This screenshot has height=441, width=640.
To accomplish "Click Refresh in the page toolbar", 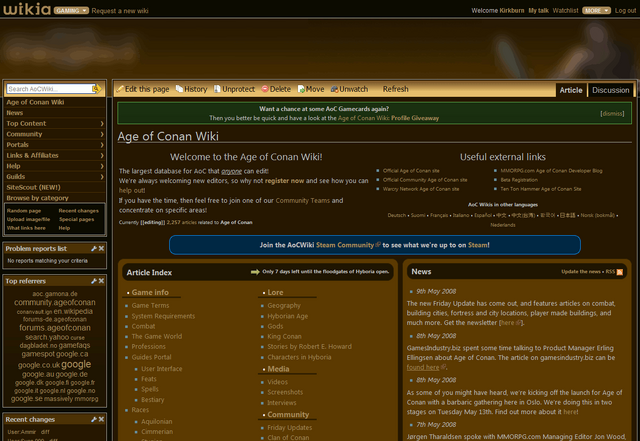I will click(395, 89).
